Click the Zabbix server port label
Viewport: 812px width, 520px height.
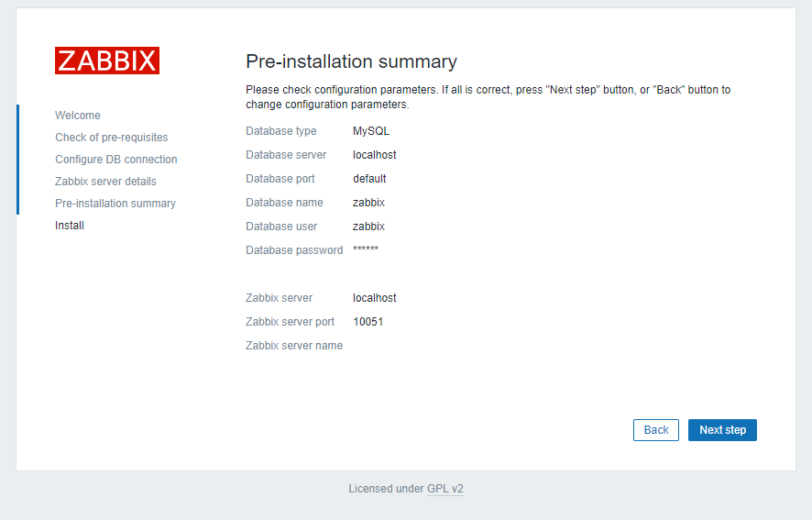point(290,322)
